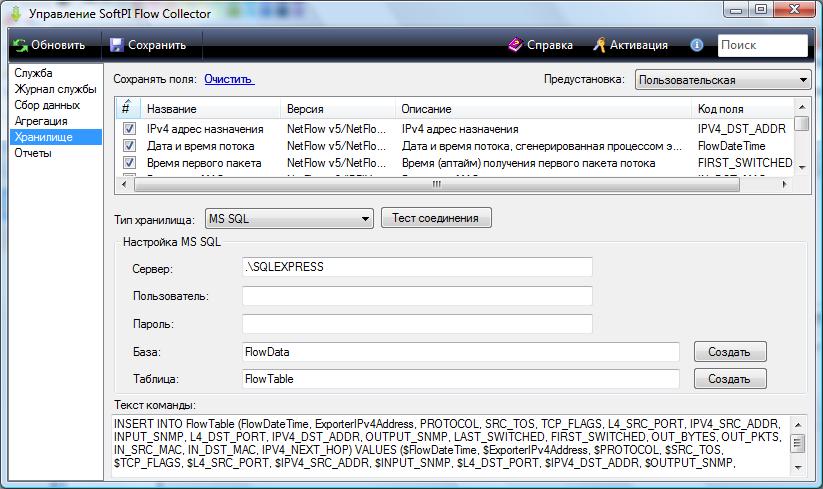823x489 pixels.
Task: Focus the Поиск search field
Action: (x=763, y=45)
